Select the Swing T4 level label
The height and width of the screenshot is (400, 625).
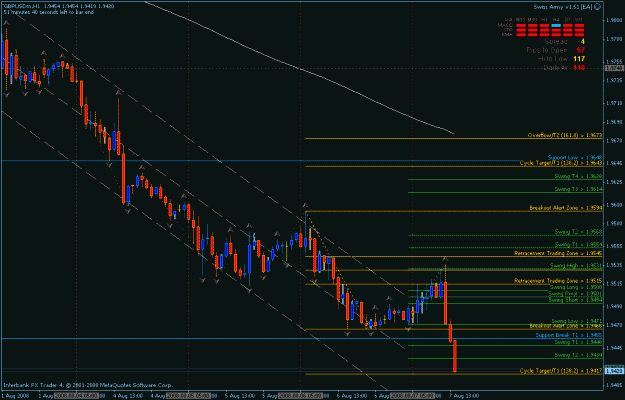pyautogui.click(x=578, y=176)
